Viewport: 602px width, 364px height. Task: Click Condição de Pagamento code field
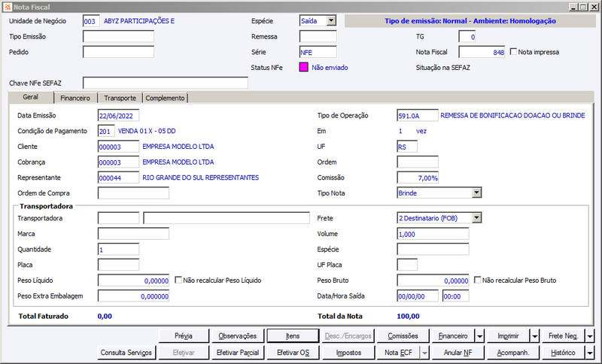(x=106, y=131)
